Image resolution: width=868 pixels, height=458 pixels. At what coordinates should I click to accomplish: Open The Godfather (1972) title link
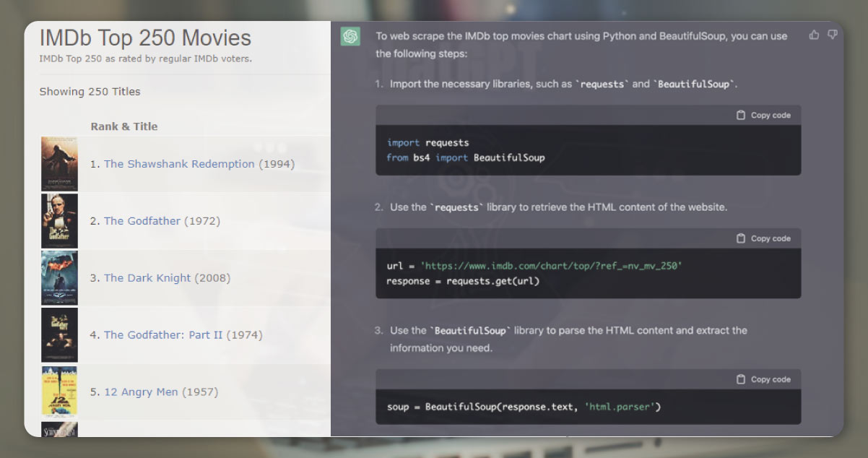pos(142,221)
